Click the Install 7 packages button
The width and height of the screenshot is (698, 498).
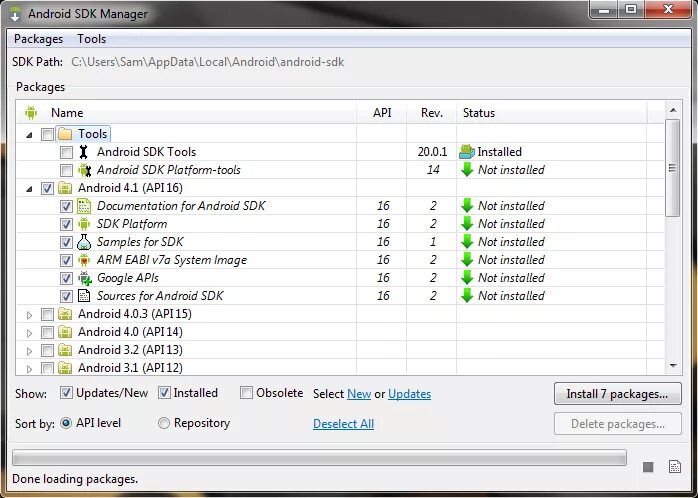[617, 394]
